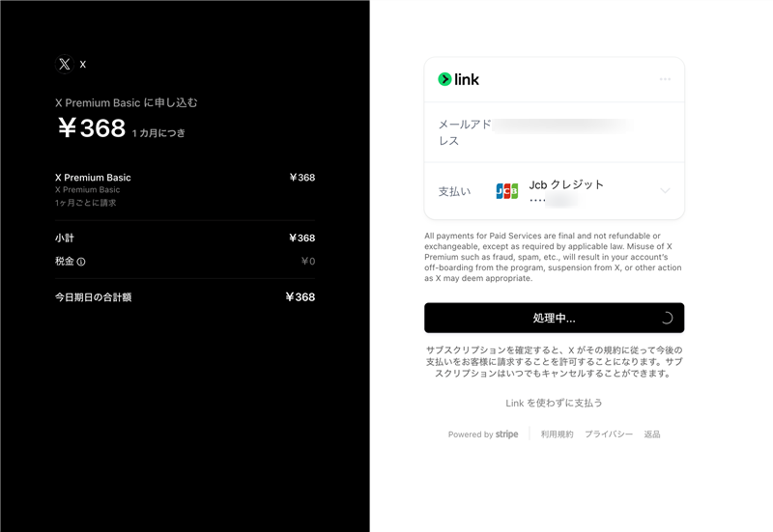
Task: Click the 今日期日の合計額 label
Action: pyautogui.click(x=93, y=297)
